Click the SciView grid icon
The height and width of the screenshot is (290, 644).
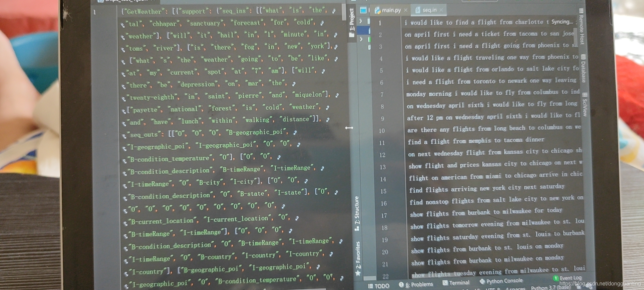tap(585, 95)
